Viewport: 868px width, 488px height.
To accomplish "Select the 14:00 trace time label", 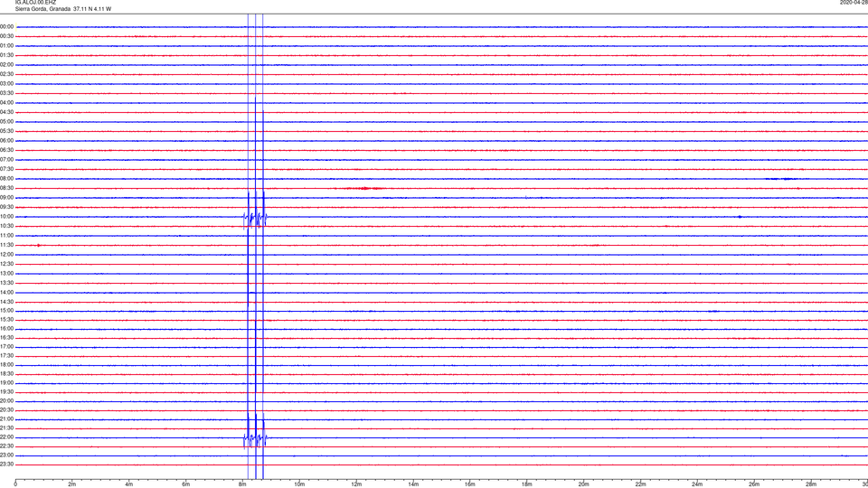I will (x=6, y=292).
